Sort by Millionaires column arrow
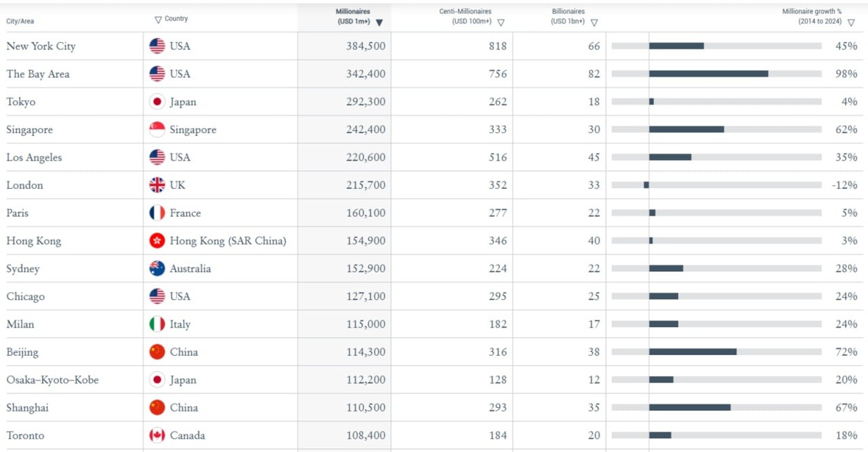Viewport: 868px width, 452px height. 379,22
